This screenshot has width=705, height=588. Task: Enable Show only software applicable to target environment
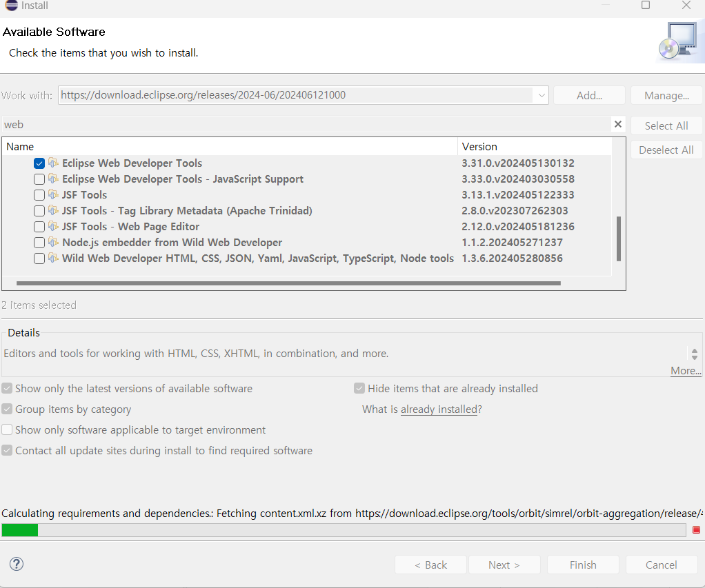click(7, 429)
